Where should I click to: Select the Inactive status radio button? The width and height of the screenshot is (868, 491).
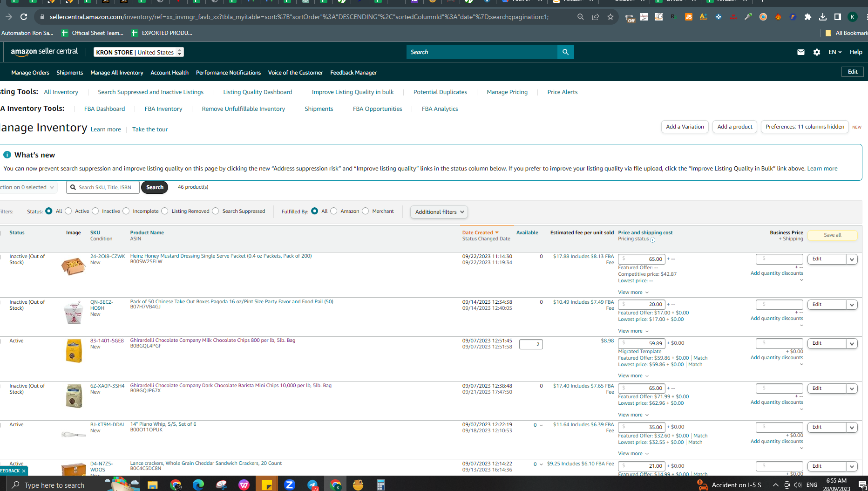coord(95,211)
